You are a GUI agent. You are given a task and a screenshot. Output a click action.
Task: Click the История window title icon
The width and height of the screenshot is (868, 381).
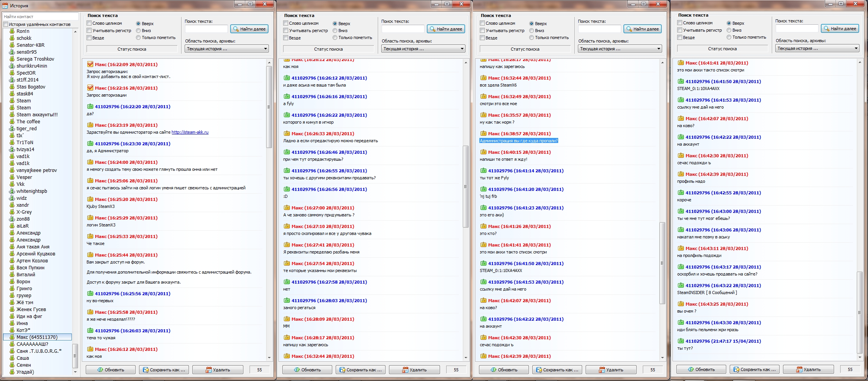[5, 5]
